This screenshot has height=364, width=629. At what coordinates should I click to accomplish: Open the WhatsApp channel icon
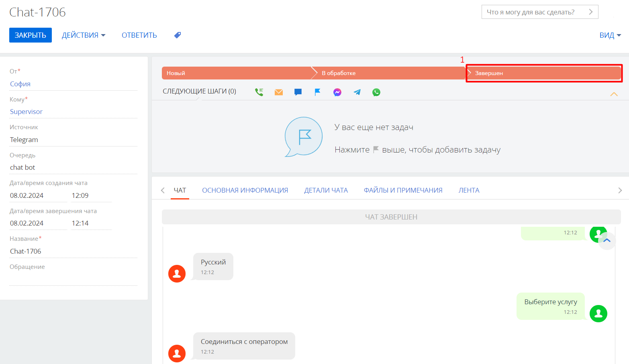pyautogui.click(x=376, y=92)
